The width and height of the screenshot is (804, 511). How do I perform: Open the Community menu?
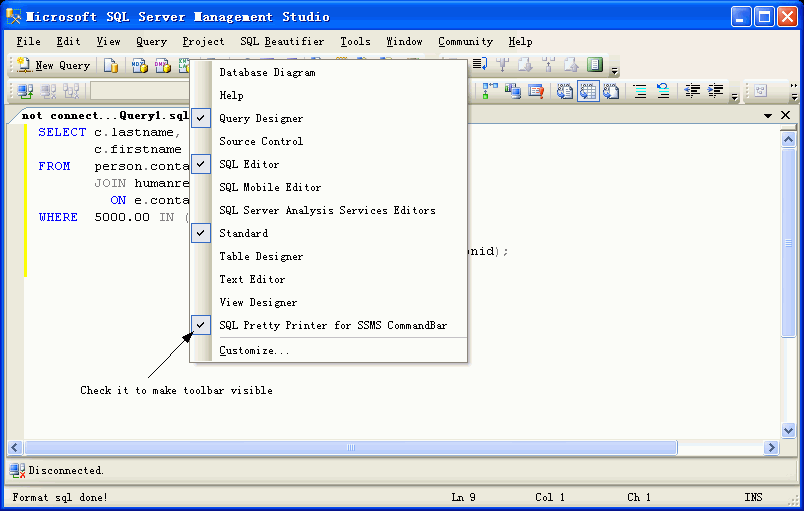(465, 42)
